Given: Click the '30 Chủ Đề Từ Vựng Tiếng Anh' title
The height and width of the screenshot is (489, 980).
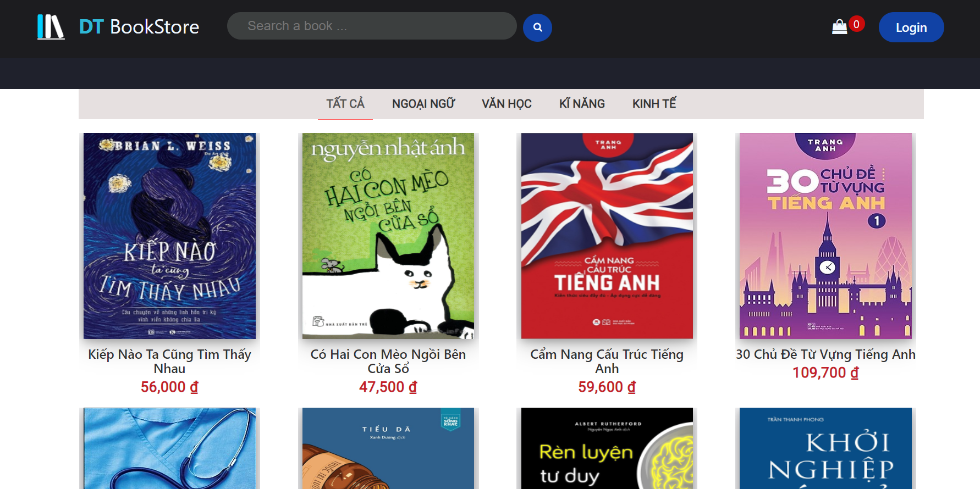Looking at the screenshot, I should point(825,354).
